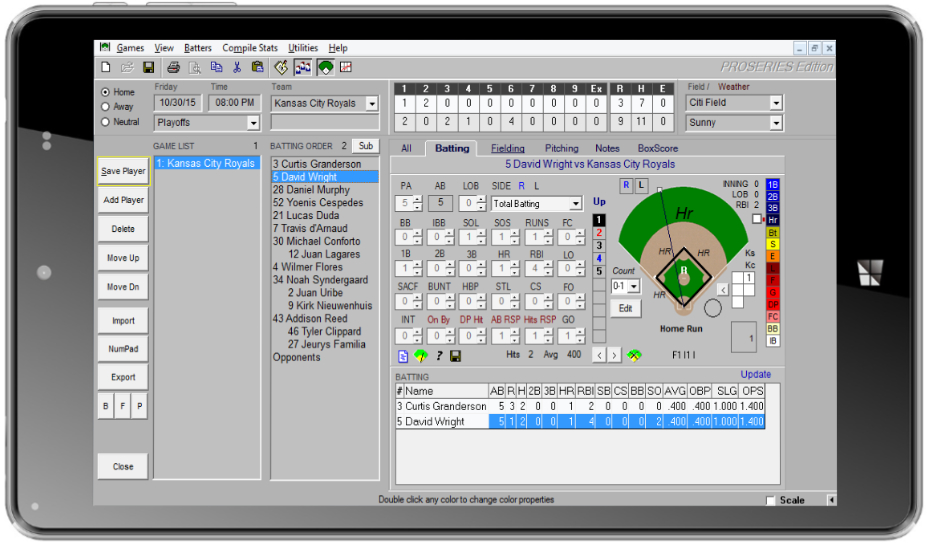Go to next at-bat with right arrow
The width and height of the screenshot is (930, 546).
tap(614, 356)
